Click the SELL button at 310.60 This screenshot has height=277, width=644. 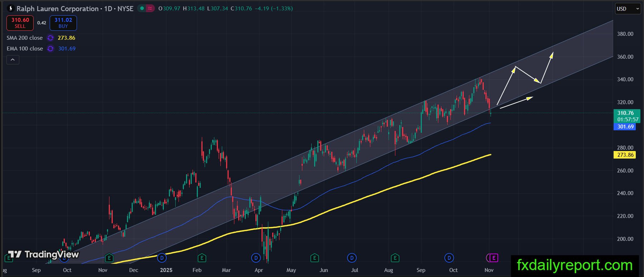coord(20,23)
